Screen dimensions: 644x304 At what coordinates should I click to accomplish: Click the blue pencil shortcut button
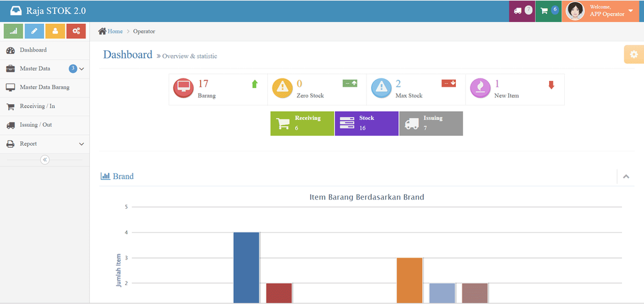(35, 31)
